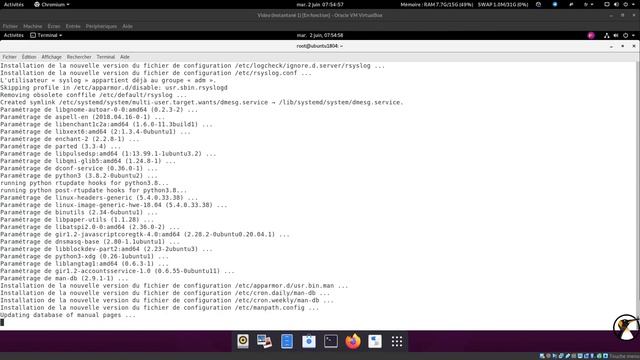Click the host volume icon in the top bar
This screenshot has height=360, width=640.
[616, 4]
